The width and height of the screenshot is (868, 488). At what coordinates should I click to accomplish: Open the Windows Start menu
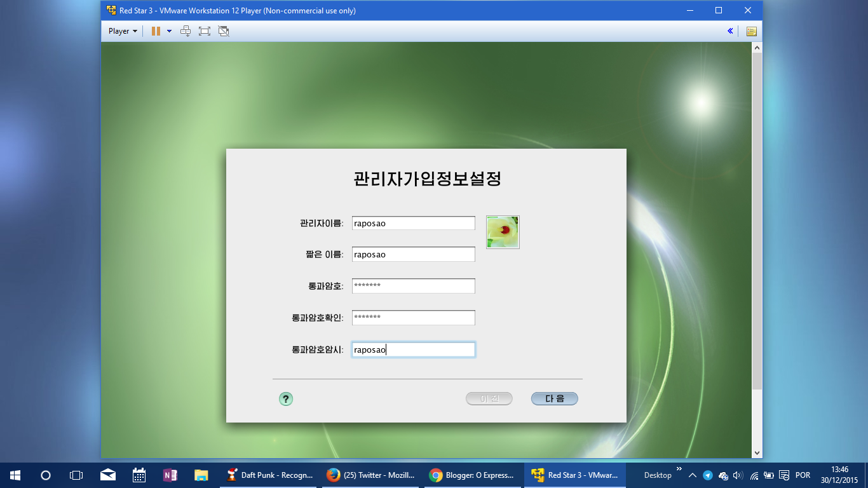(15, 475)
